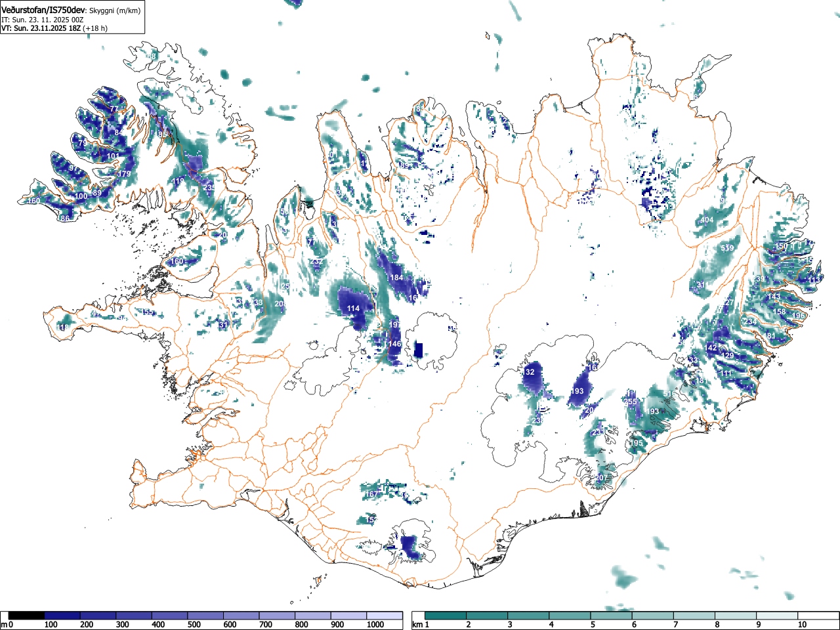This screenshot has width=840, height=630.
Task: Select the 'IT: Sun. 23. 11. 2025 00Z' line
Action: (43, 20)
